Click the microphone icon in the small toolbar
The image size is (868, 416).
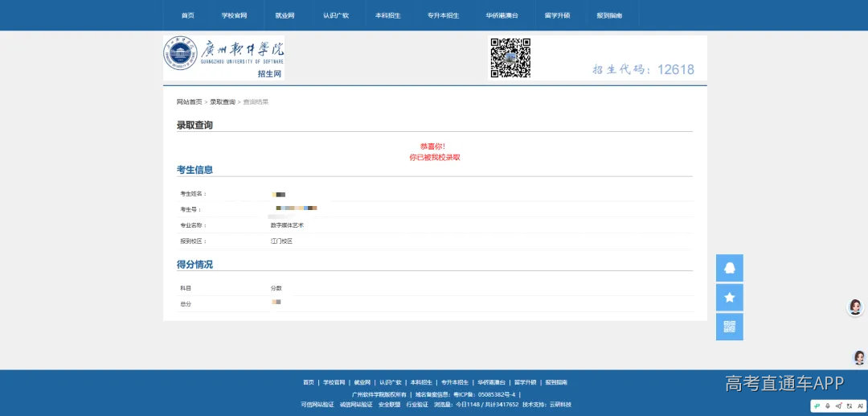point(828,406)
